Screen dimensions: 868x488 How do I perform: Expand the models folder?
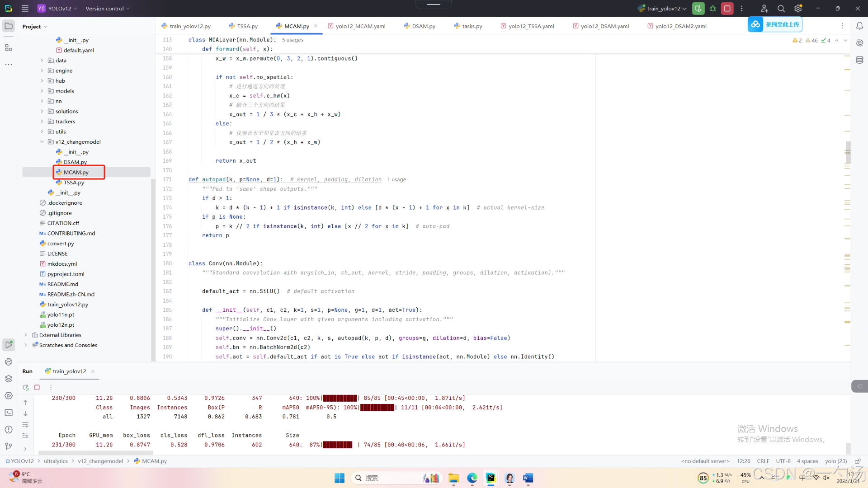[x=42, y=91]
